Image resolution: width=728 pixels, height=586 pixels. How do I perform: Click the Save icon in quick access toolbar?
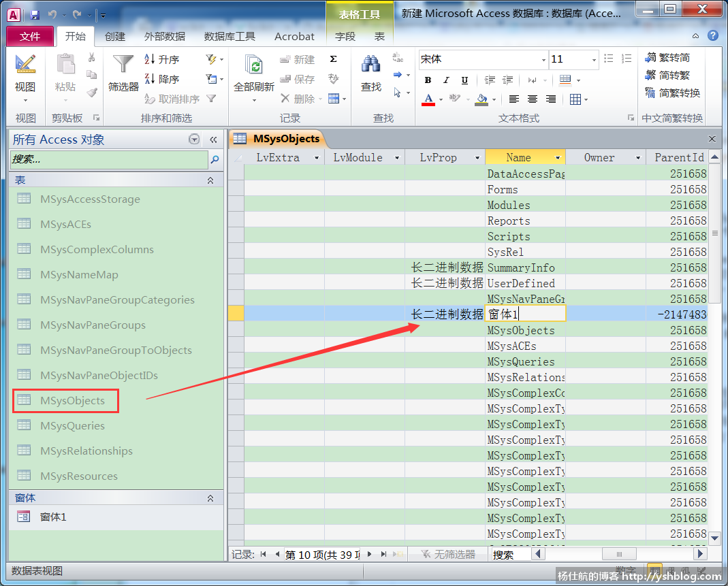35,15
